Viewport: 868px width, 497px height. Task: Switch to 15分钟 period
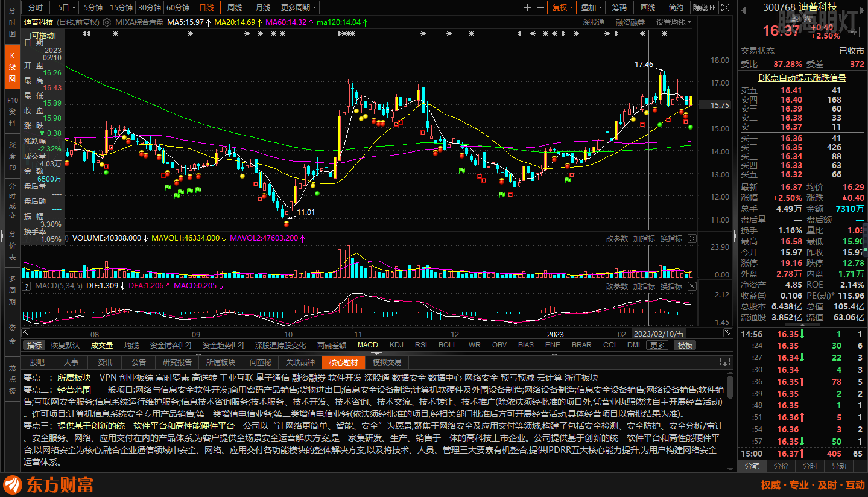[121, 8]
